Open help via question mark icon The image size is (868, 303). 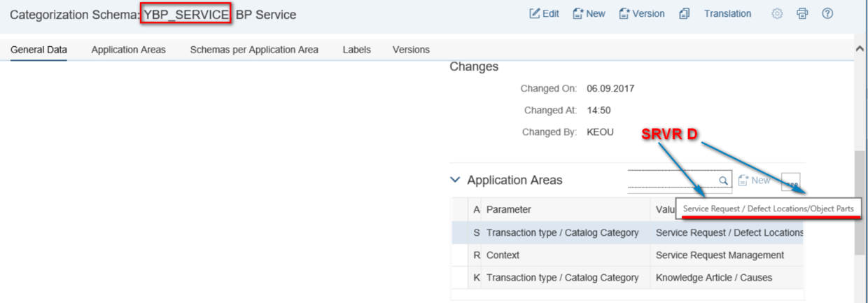tap(827, 14)
